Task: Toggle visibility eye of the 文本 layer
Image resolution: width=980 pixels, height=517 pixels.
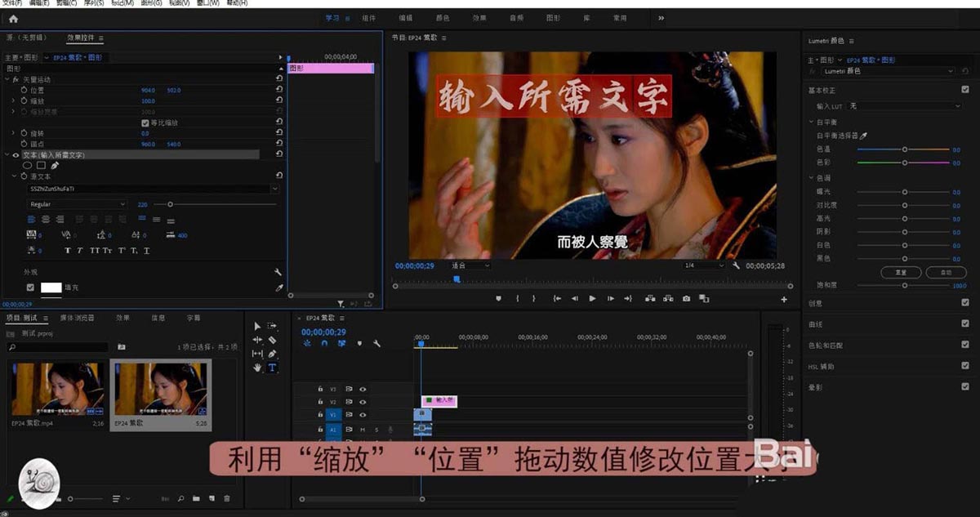Action: coord(16,154)
